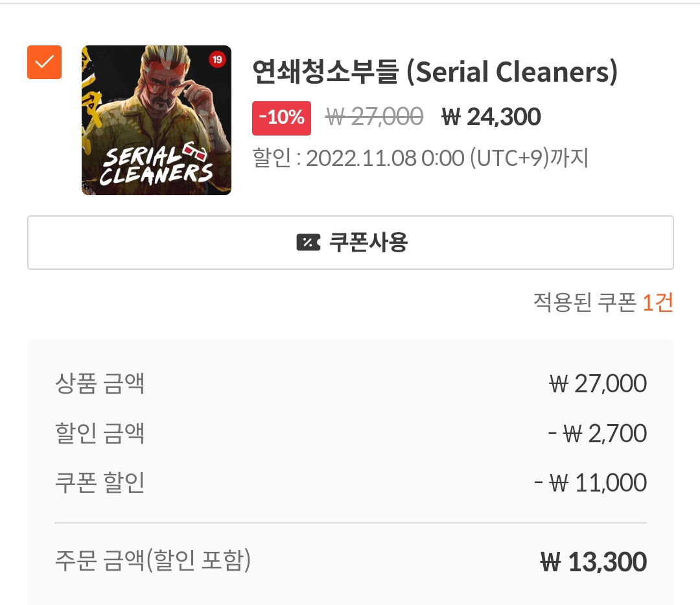Click the 주문 금액(할인 포함) label
700x605 pixels.
(x=153, y=561)
